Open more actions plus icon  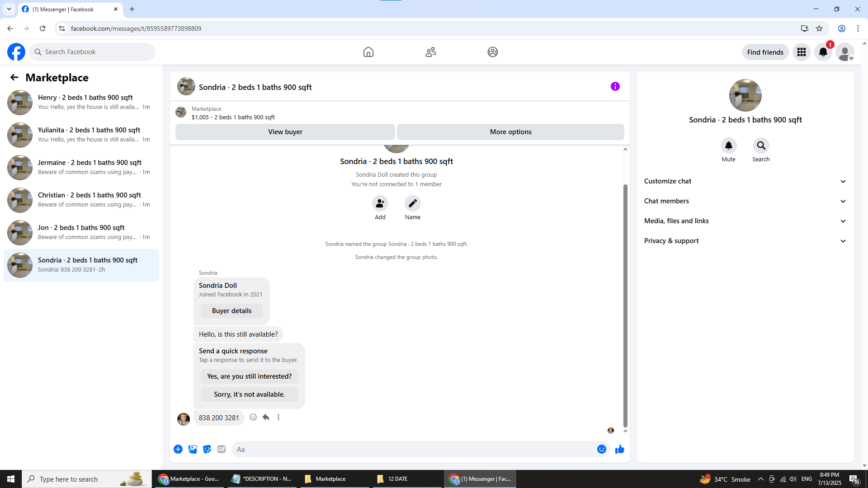(178, 449)
